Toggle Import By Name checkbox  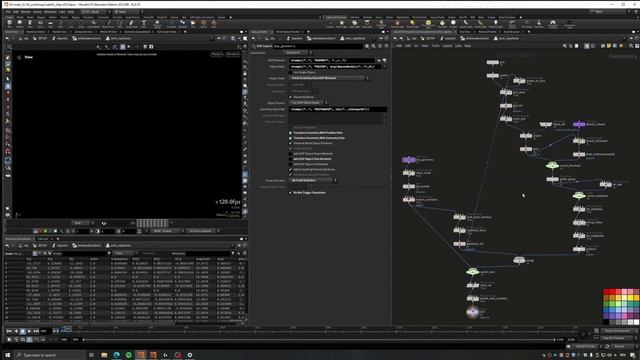[291, 97]
